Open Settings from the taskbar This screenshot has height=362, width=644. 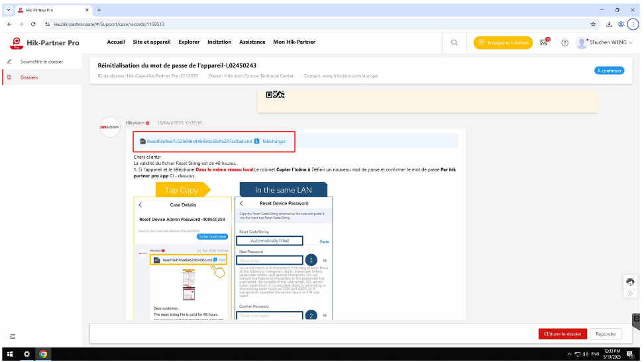point(27,354)
